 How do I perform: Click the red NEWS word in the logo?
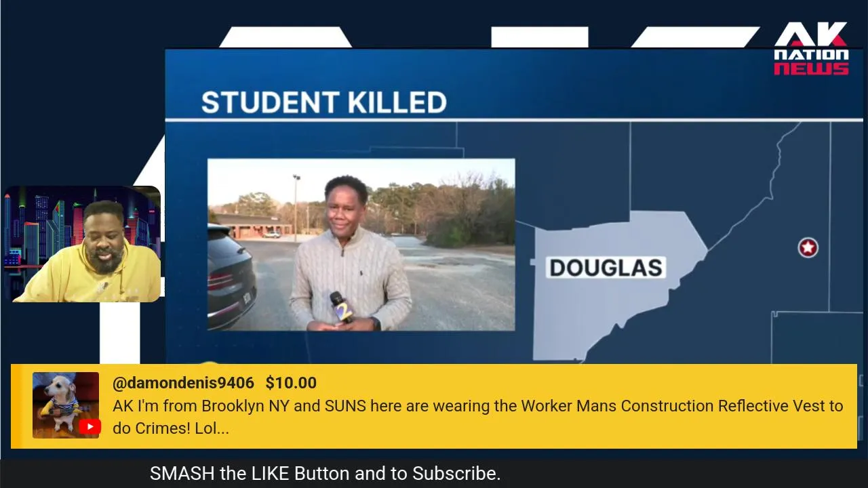(811, 68)
